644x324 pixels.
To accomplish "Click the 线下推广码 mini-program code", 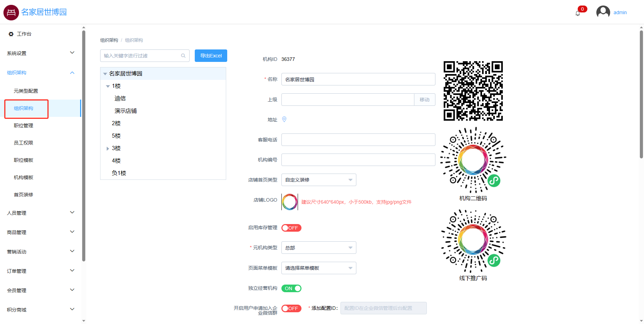I will (473, 241).
